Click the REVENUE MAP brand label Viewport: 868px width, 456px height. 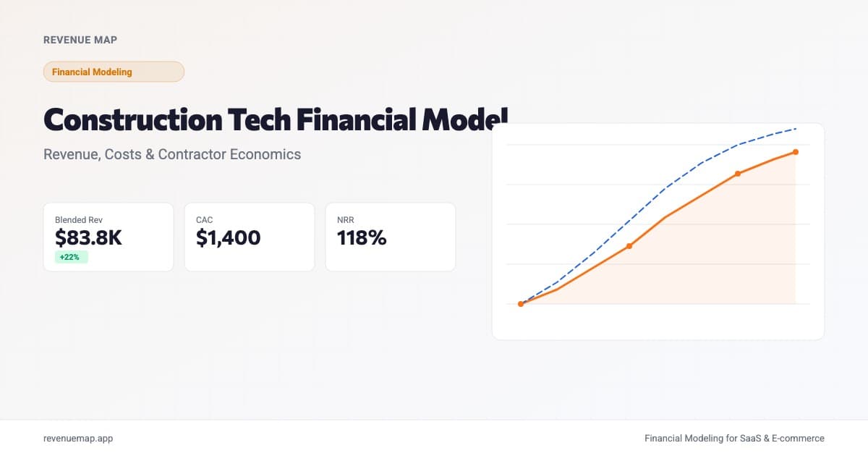click(x=80, y=40)
